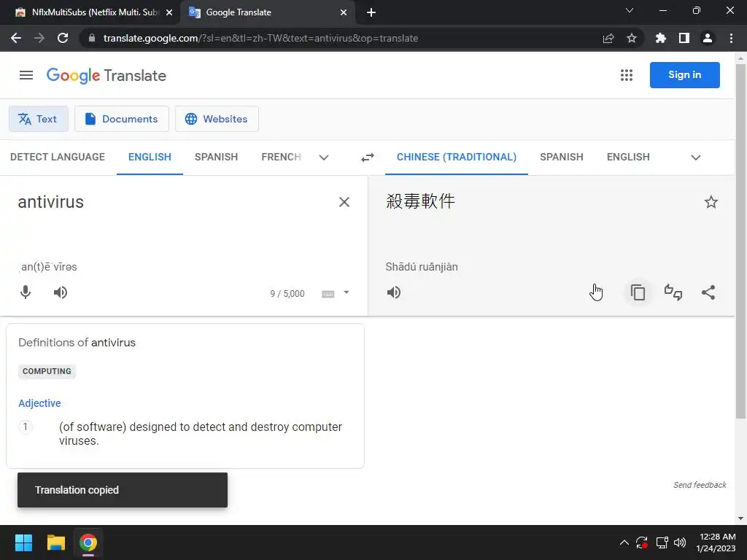This screenshot has width=747, height=560.
Task: Share the translation
Action: point(708,292)
